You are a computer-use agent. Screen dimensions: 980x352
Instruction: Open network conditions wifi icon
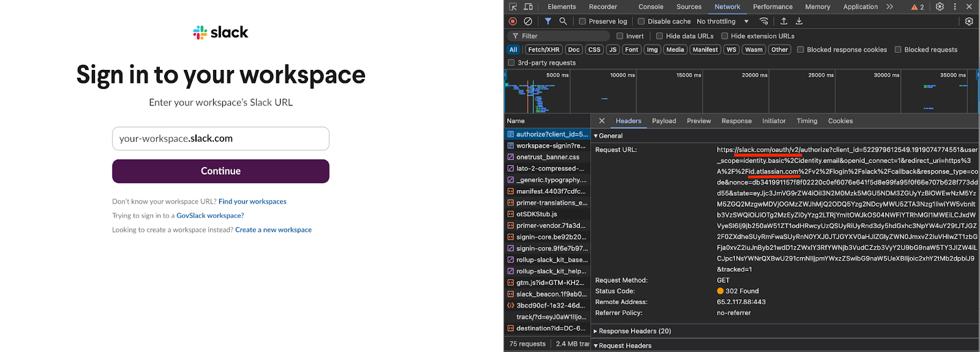tap(764, 21)
